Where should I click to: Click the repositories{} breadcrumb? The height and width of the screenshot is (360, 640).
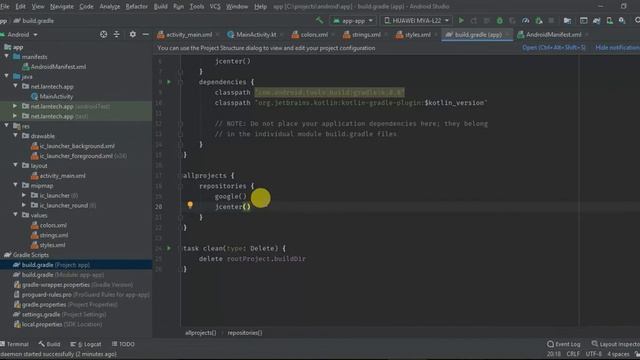click(245, 333)
